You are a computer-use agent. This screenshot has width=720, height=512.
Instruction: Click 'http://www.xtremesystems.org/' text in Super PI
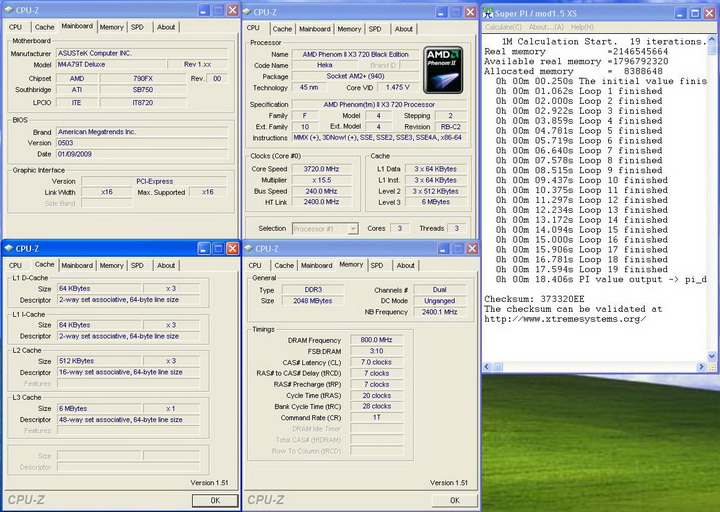pyautogui.click(x=565, y=319)
